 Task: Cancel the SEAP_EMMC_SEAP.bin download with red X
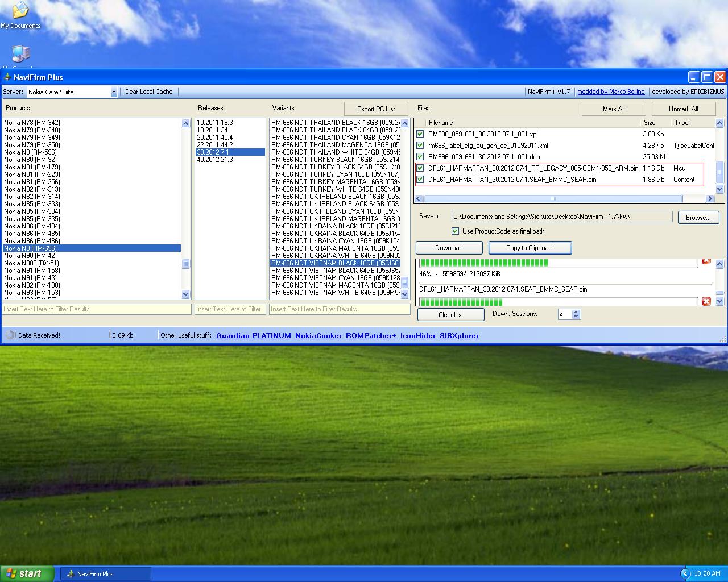[706, 301]
